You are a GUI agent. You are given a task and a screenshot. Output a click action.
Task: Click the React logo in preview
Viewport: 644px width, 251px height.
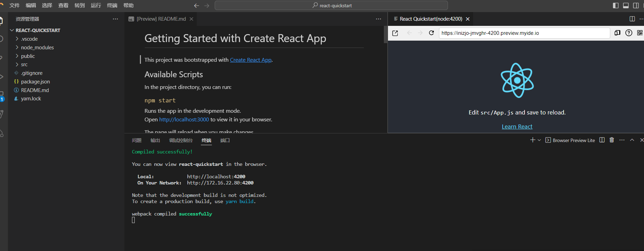[517, 80]
